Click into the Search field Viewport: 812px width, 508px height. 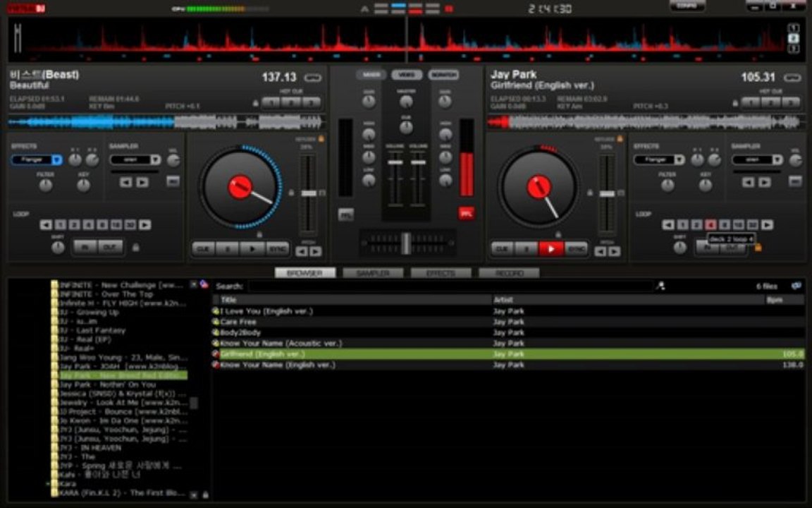tap(450, 286)
